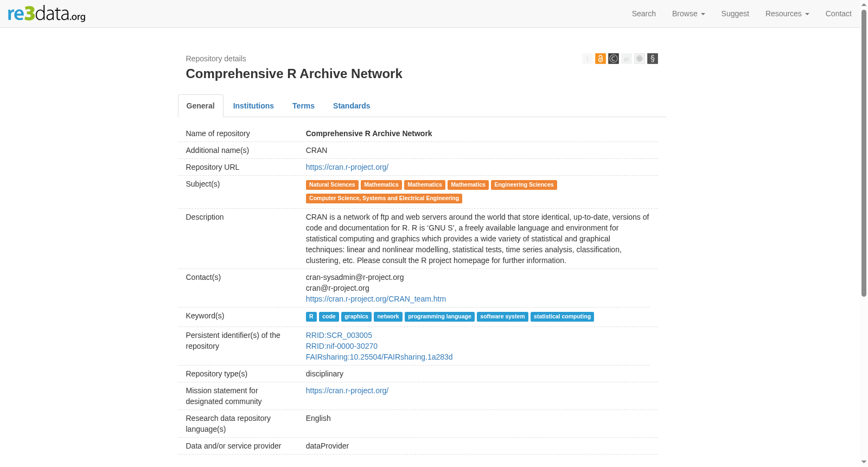Click the 'code' keyword tag
The width and height of the screenshot is (868, 467).
tap(329, 317)
